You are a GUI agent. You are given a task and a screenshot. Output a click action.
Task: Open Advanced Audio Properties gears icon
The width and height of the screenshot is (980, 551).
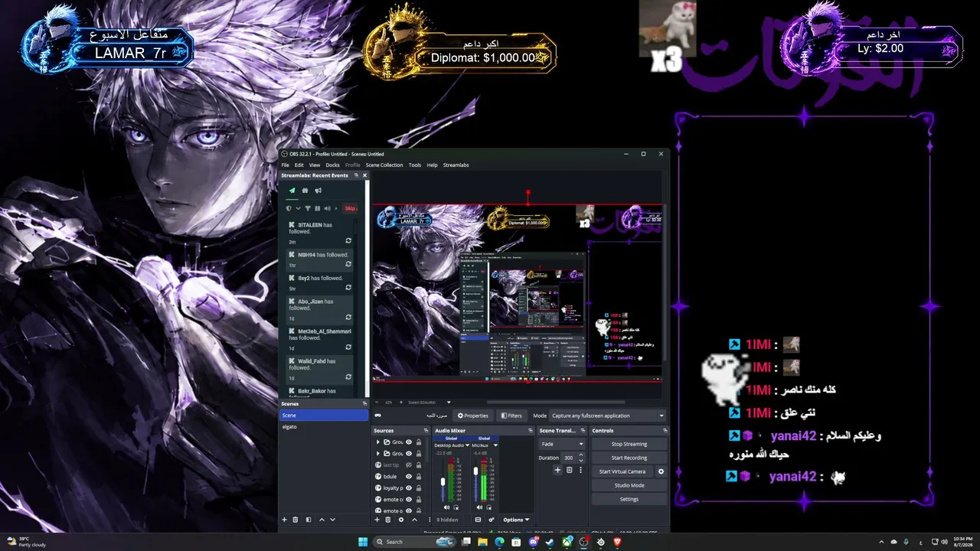[491, 520]
